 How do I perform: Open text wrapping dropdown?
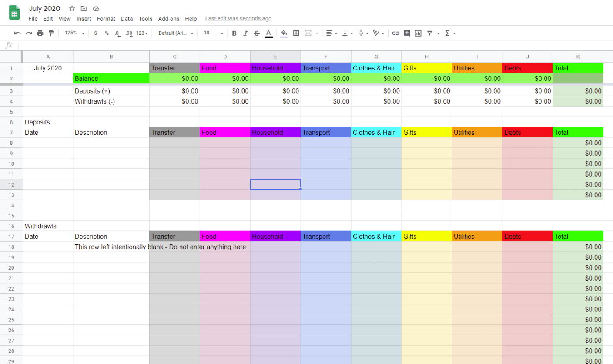pos(363,33)
